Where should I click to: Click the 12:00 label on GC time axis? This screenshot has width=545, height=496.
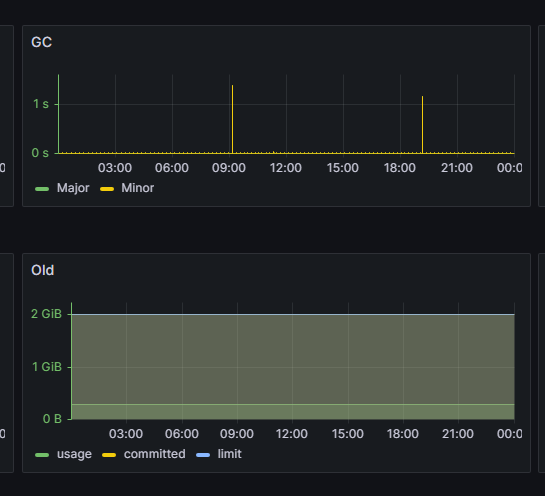click(x=286, y=168)
